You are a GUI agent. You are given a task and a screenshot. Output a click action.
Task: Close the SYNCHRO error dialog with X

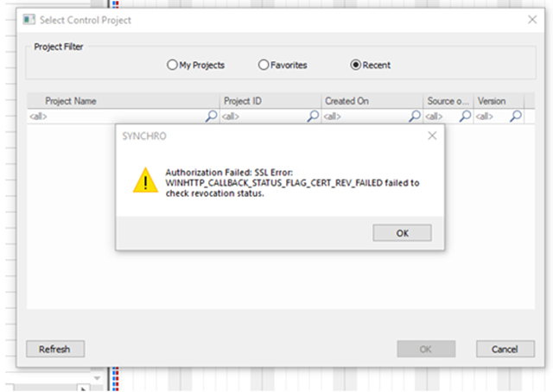pos(432,136)
